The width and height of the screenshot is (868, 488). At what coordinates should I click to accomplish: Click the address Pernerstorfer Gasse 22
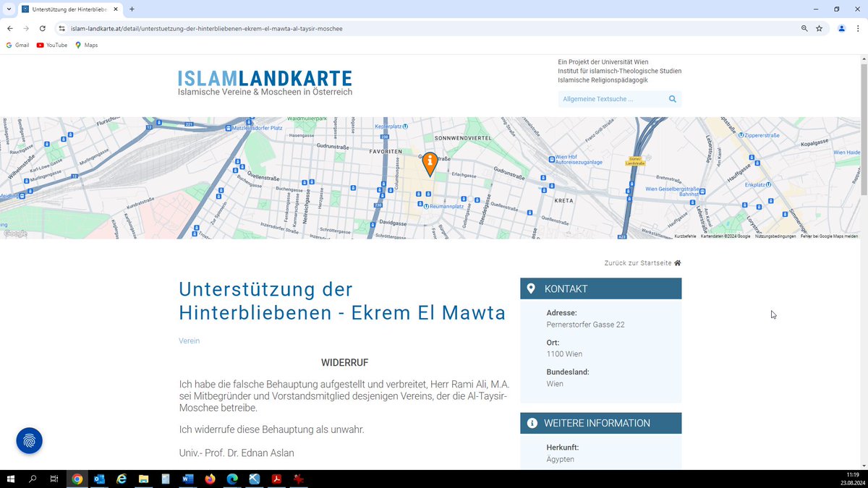pyautogui.click(x=585, y=325)
